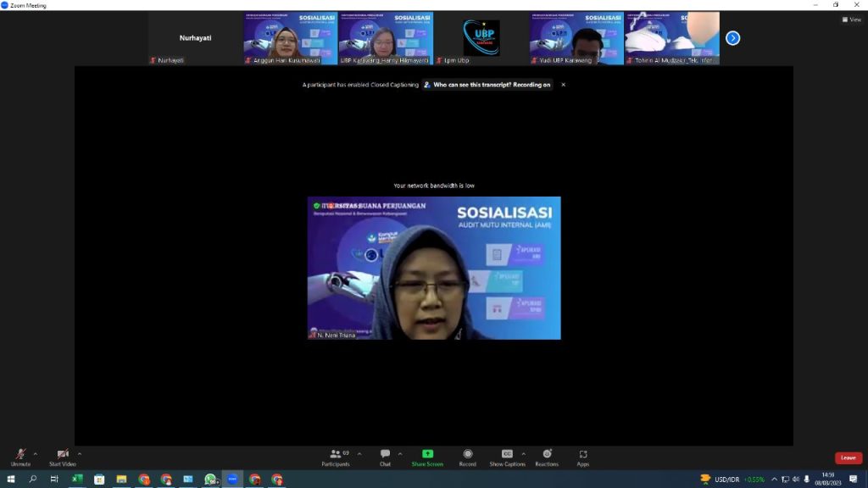Open the USD/IDR taskbar widget
868x488 pixels.
coord(732,480)
